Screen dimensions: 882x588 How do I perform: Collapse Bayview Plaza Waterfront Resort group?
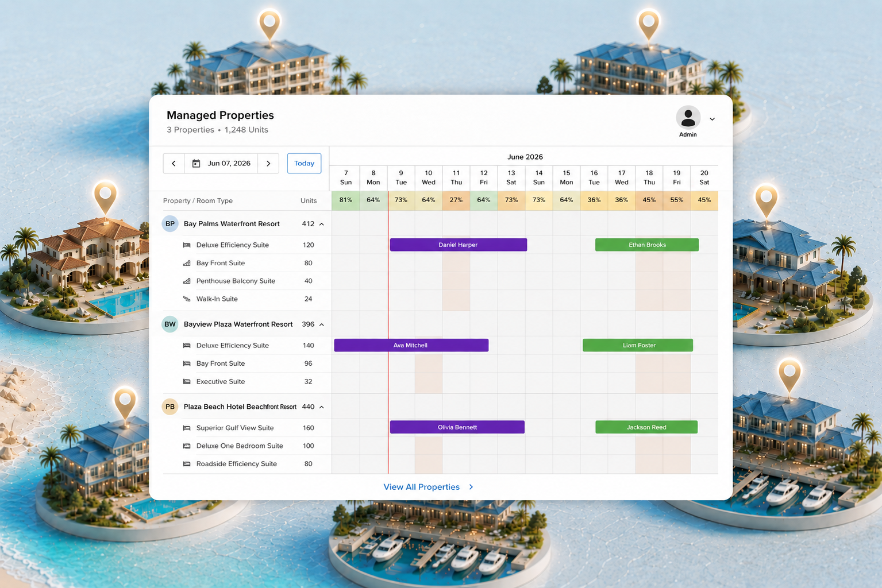point(322,324)
